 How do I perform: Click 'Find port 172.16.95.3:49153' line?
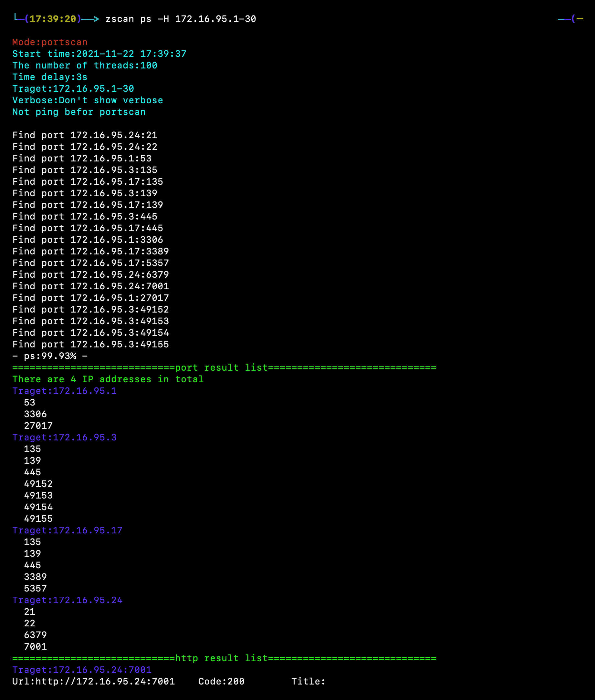click(91, 321)
